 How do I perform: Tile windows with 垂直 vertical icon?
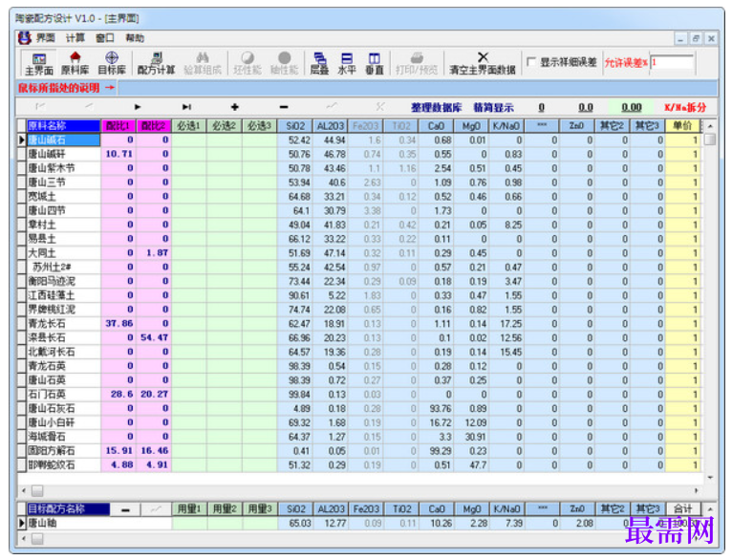[x=375, y=63]
